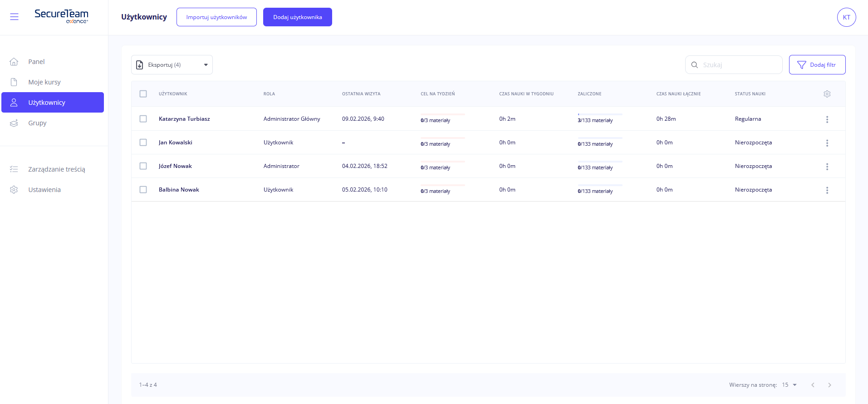This screenshot has width=868, height=404.
Task: Go to next page arrow
Action: coord(829,385)
